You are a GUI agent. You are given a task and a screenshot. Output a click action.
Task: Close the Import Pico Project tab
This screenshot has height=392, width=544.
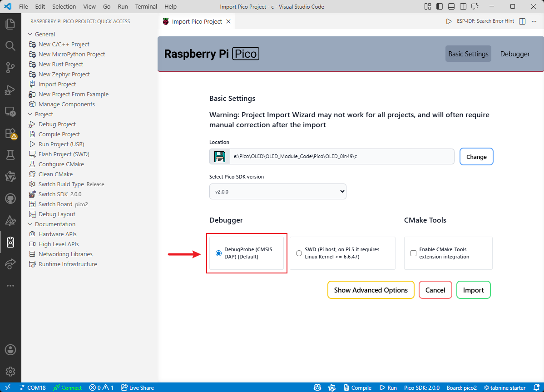[x=228, y=21]
